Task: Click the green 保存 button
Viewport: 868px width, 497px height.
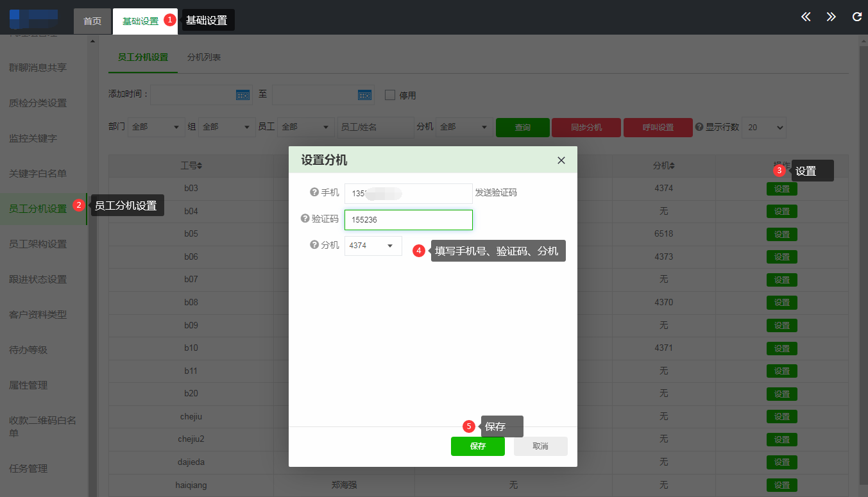Action: point(477,446)
